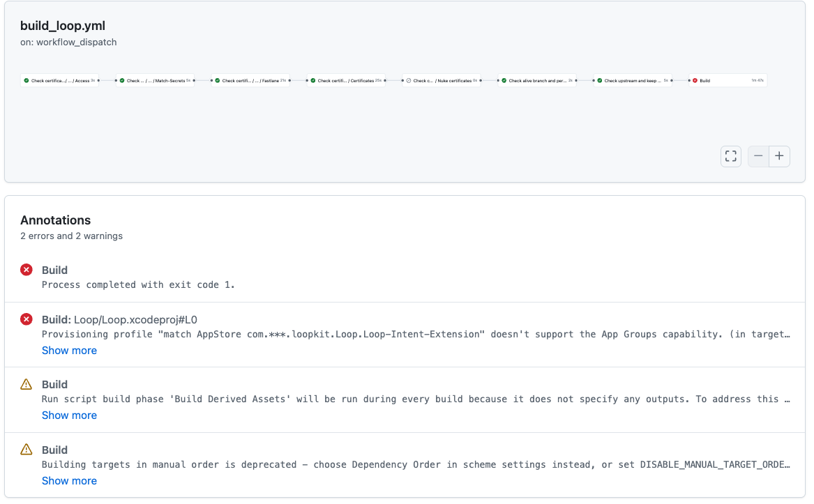This screenshot has width=814, height=504.
Task: Open the Match-Secrets job node
Action: coord(155,80)
